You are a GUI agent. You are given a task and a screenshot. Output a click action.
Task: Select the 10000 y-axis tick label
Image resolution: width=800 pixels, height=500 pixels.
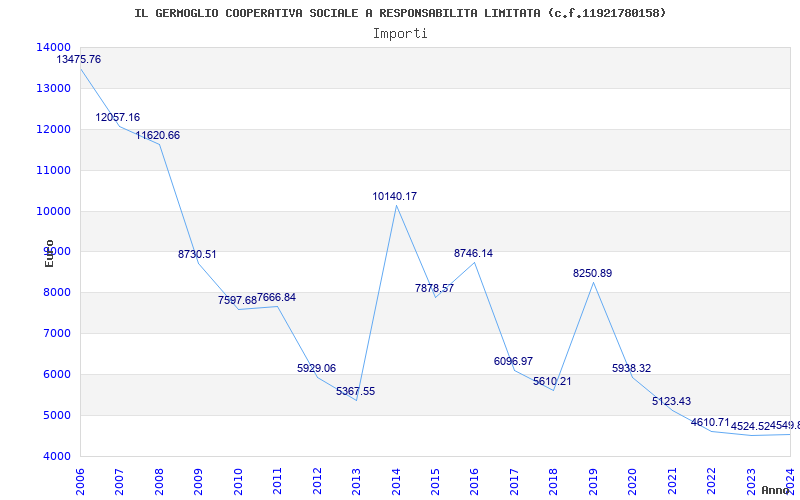[53, 211]
